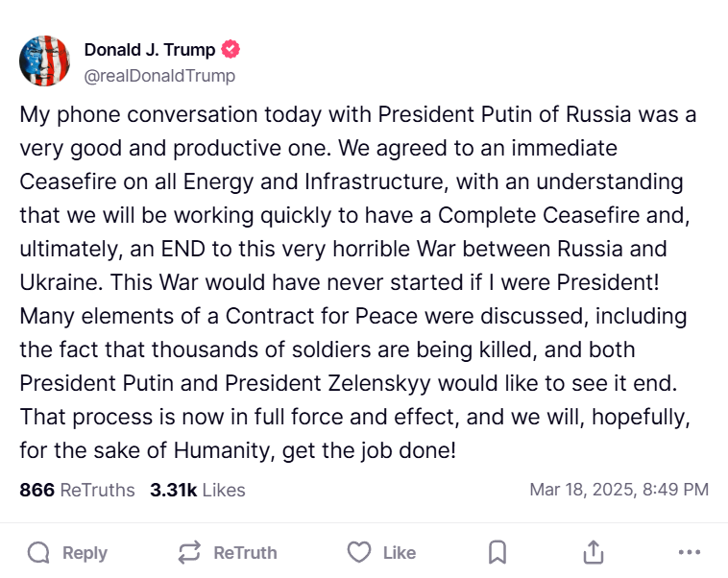Image resolution: width=728 pixels, height=578 pixels.
Task: Click the Like text label
Action: tap(399, 553)
